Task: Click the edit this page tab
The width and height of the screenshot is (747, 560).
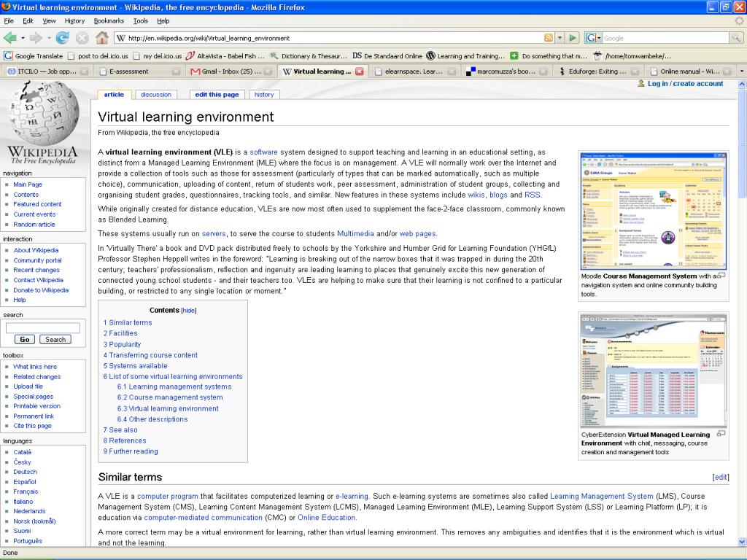Action: (217, 94)
